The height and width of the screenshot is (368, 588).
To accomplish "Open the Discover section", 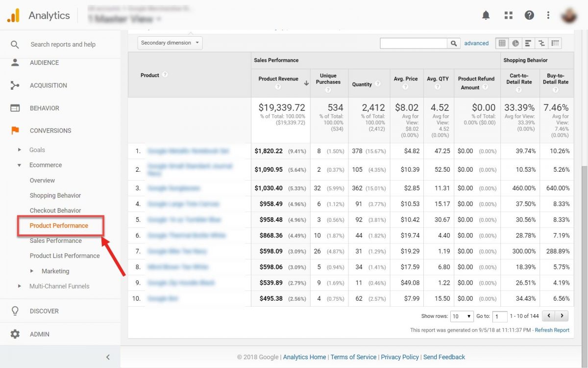I will 44,311.
